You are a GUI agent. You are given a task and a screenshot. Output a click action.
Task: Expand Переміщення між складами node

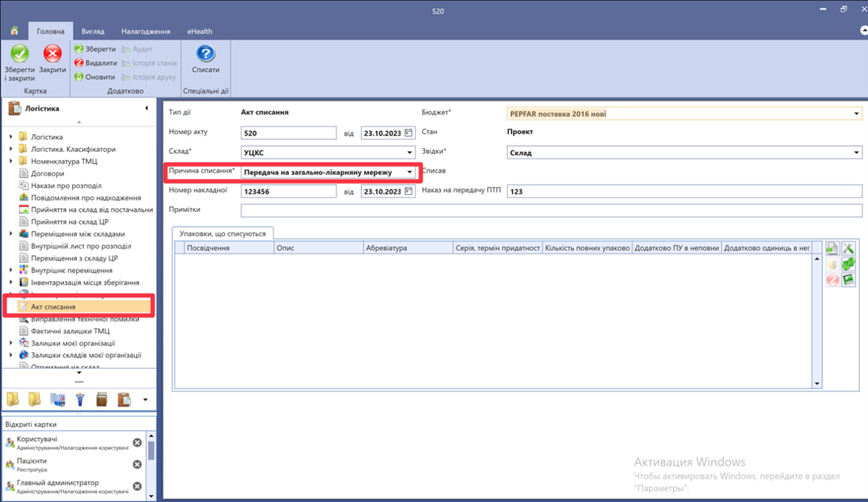coord(11,234)
